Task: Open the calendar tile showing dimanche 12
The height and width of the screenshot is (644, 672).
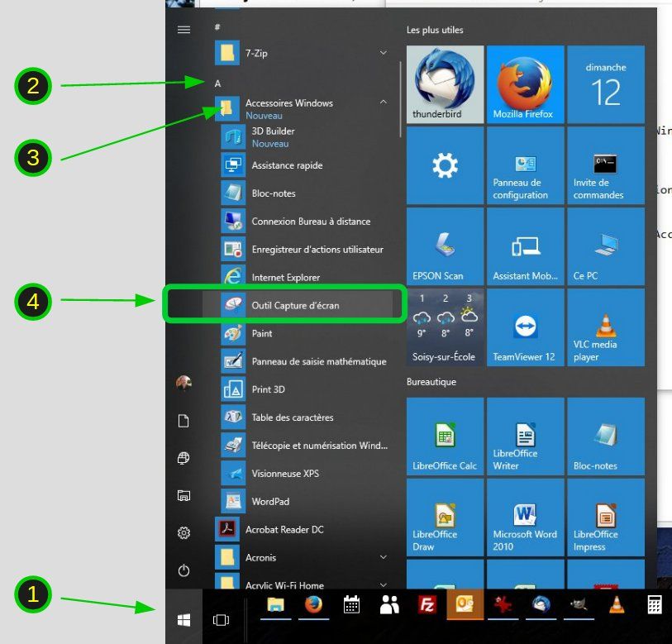Action: pos(606,83)
